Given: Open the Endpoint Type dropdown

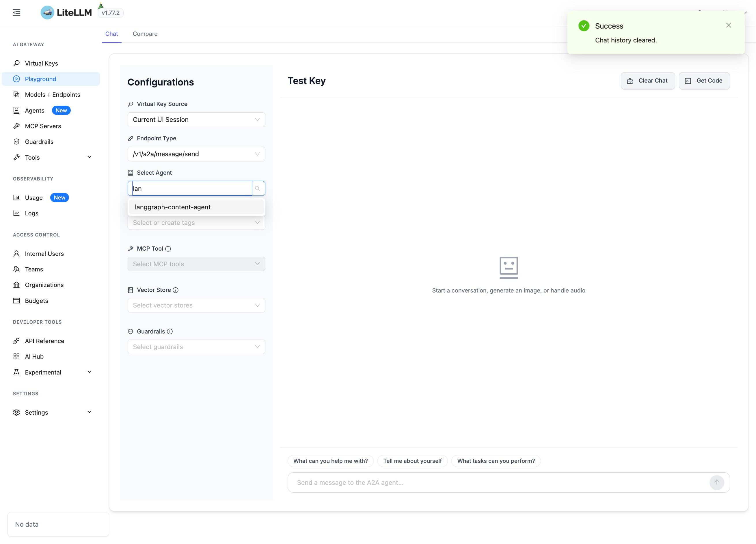Looking at the screenshot, I should pyautogui.click(x=196, y=154).
